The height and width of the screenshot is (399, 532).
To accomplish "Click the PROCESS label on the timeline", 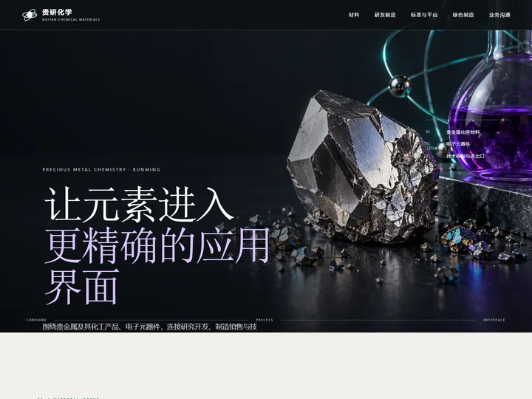I will (265, 320).
